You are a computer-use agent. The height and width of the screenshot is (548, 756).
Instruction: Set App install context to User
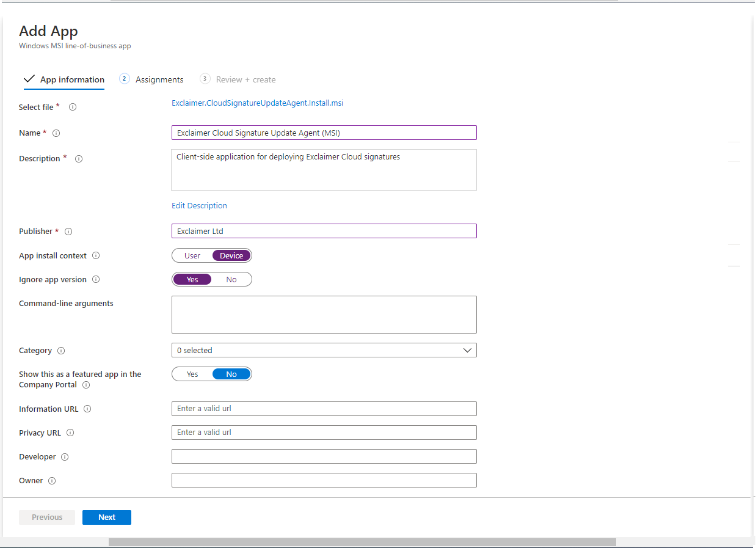[192, 255]
